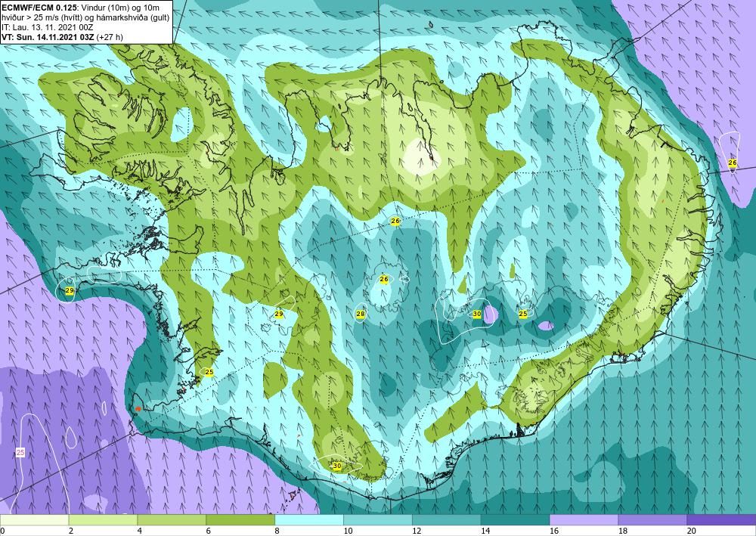756x536 pixels.
Task: Choose the teal 12–14 m/s legend swatch
Action: pos(447,519)
